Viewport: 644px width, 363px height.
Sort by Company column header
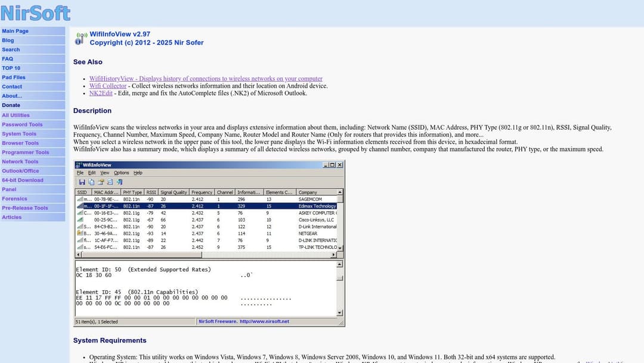pyautogui.click(x=316, y=192)
